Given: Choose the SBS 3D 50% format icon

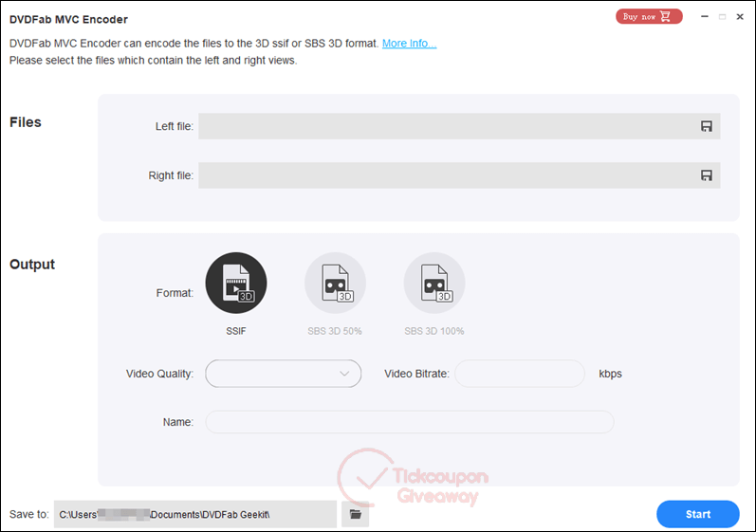Looking at the screenshot, I should 335,283.
